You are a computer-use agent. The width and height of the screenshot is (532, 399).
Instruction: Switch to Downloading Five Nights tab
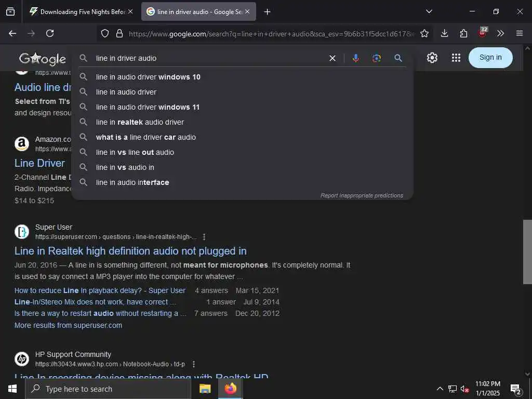click(x=81, y=11)
